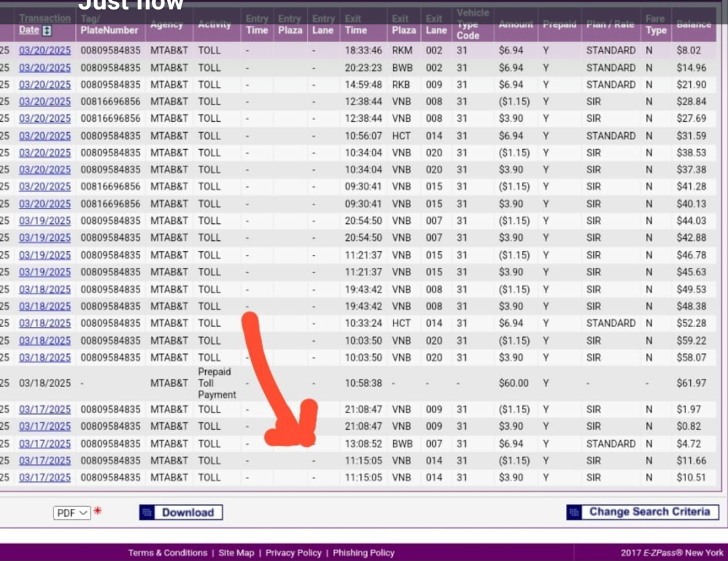Click the sort icon beside Transaction Date
The width and height of the screenshot is (728, 561).
[x=47, y=30]
